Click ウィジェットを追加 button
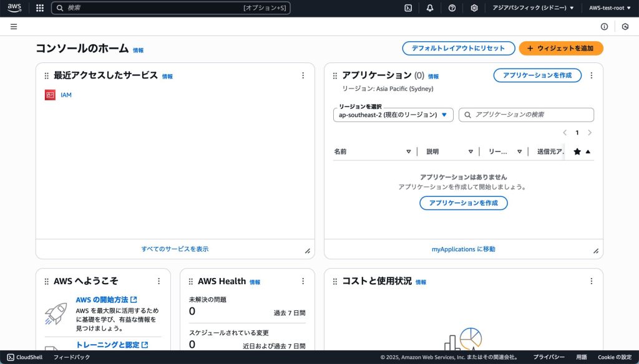This screenshot has width=639, height=364. (561, 48)
